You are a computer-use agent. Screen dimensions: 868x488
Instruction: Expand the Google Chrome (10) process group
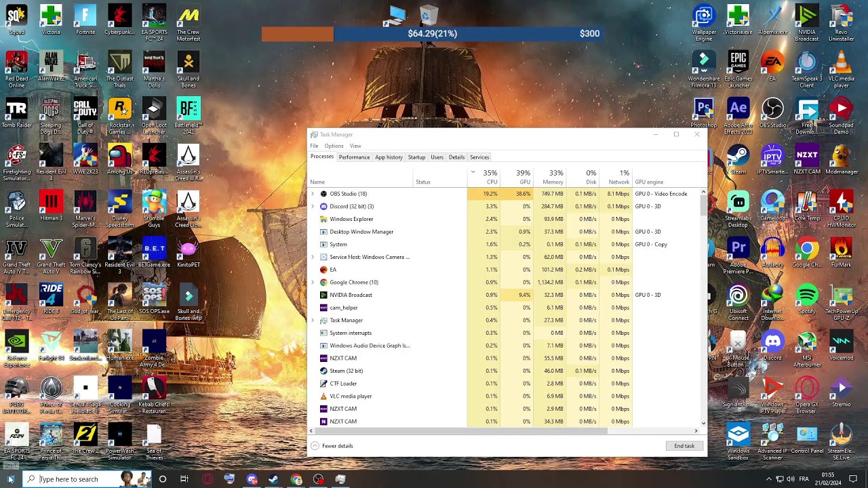(313, 283)
